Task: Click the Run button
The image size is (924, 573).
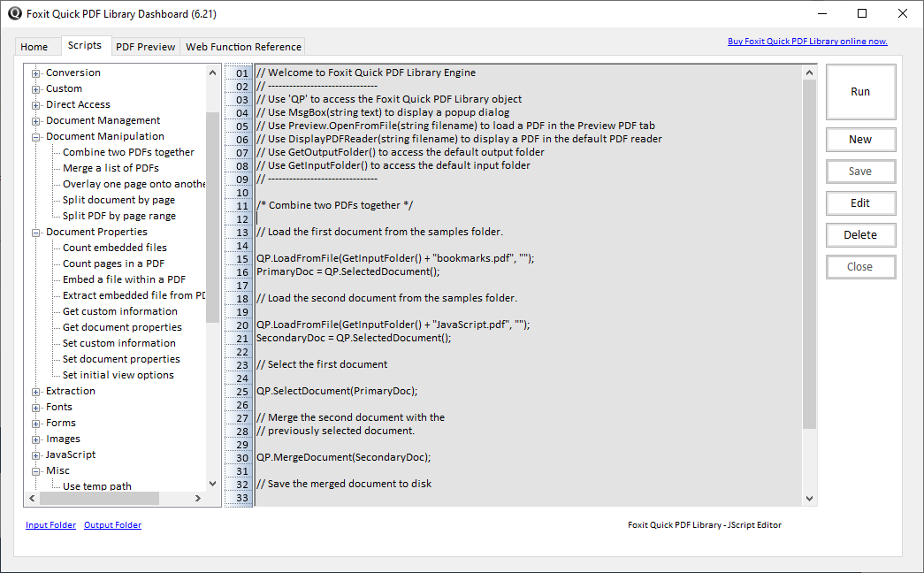Action: [x=860, y=92]
